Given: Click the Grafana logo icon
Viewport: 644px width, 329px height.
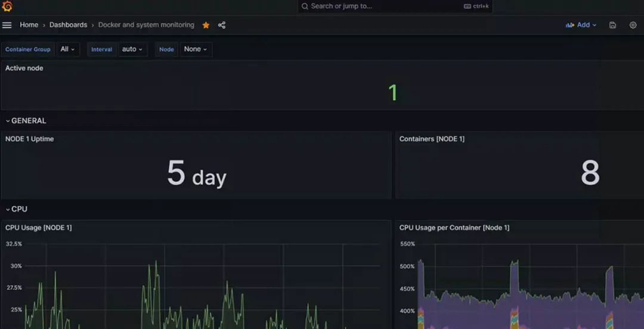Looking at the screenshot, I should (x=7, y=6).
